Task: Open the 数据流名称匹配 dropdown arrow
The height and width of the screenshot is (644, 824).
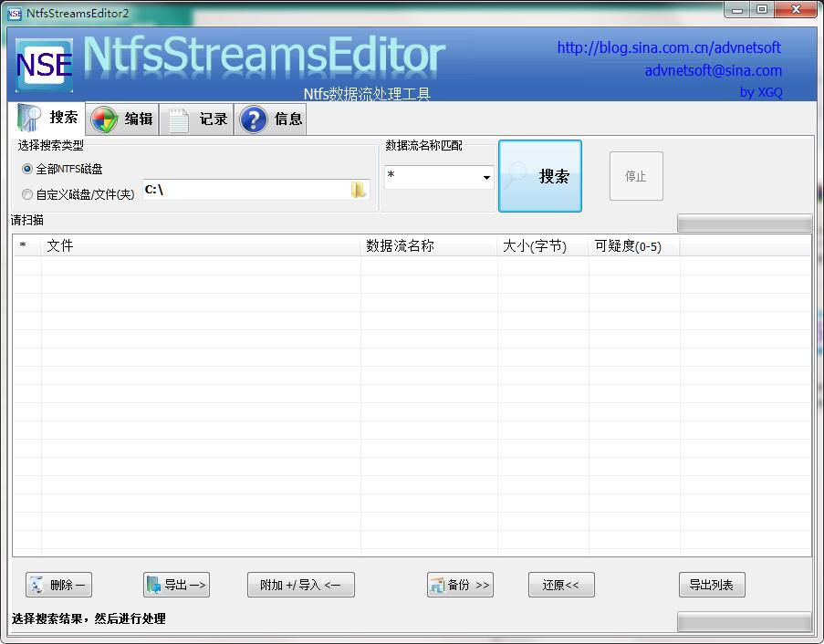Action: [486, 178]
